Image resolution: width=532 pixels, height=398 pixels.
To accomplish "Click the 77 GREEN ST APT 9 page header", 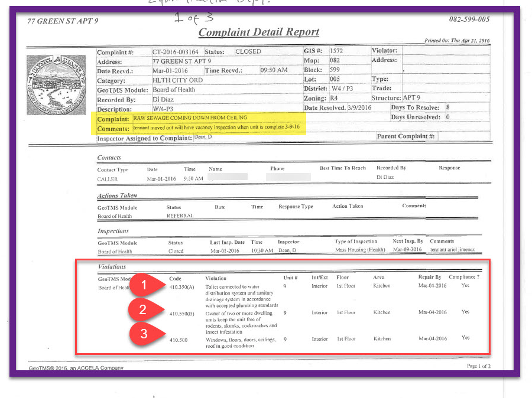I will 63,21.
